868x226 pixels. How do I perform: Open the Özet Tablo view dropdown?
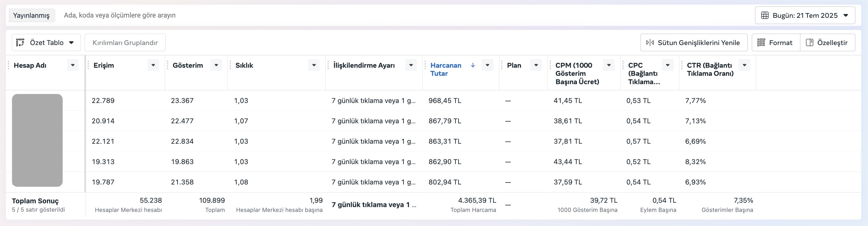46,43
